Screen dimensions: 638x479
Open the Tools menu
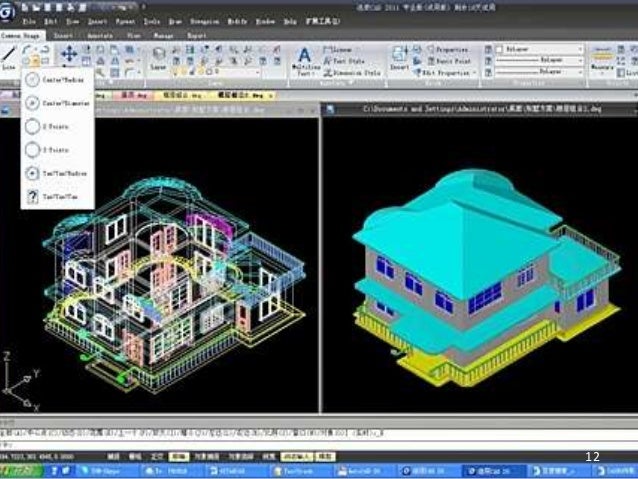click(x=152, y=21)
